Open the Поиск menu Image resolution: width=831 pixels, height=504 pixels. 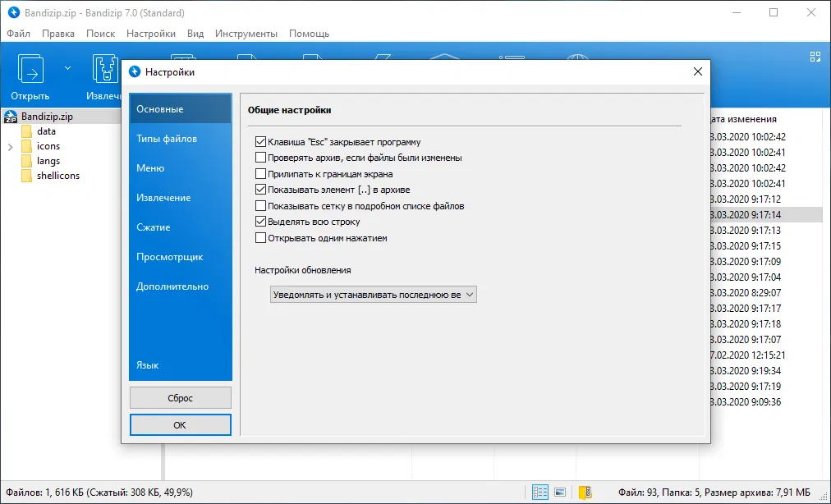coord(101,34)
